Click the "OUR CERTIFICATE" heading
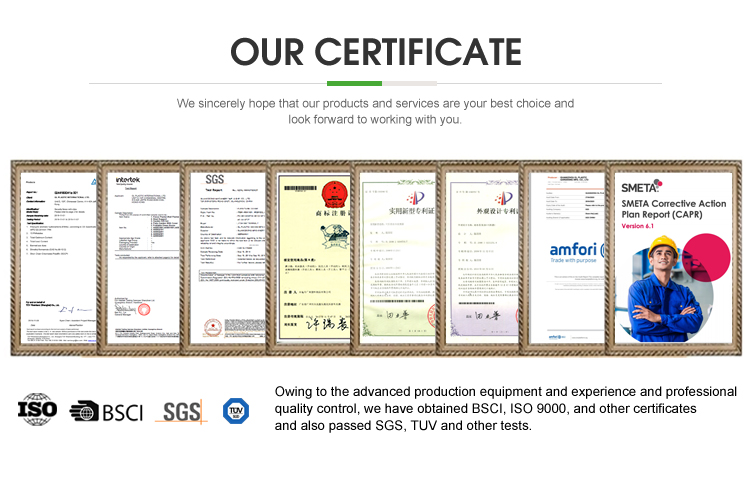The height and width of the screenshot is (478, 750). [375, 50]
